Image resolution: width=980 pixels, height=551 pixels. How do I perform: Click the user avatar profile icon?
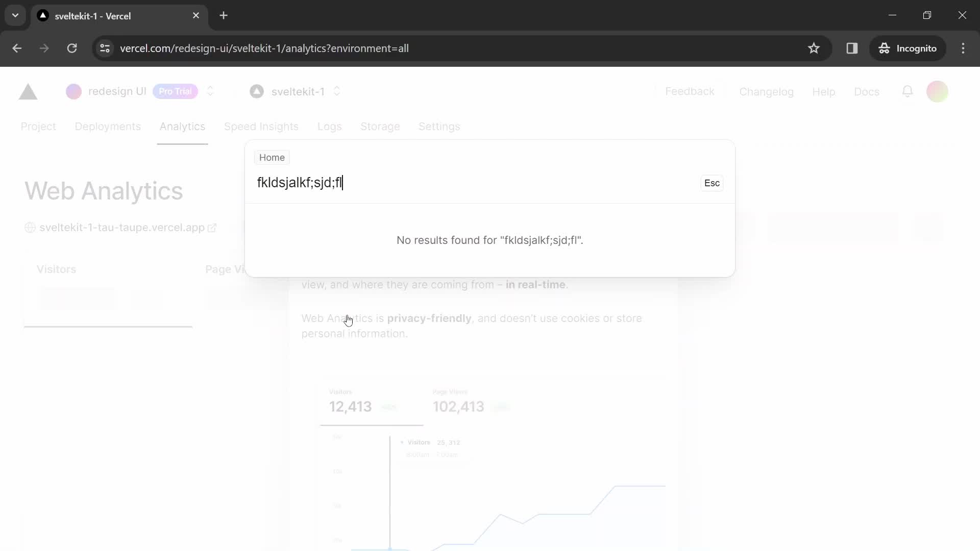point(939,91)
